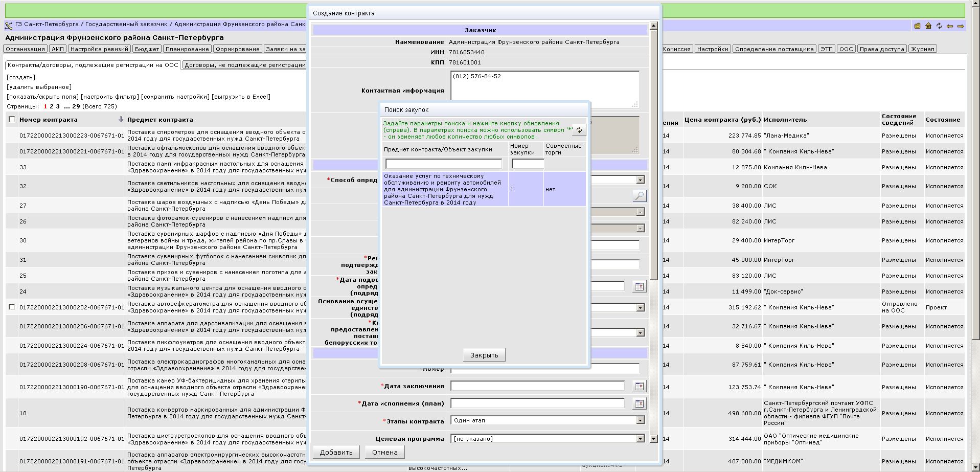Open the Этапы контракта dropdown
980x472 pixels.
tap(640, 420)
